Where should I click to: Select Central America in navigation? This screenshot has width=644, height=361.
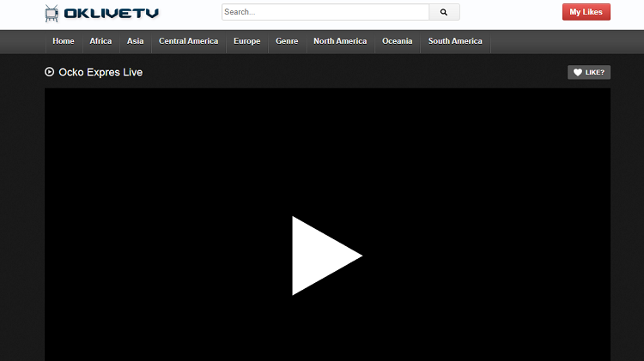click(x=189, y=41)
